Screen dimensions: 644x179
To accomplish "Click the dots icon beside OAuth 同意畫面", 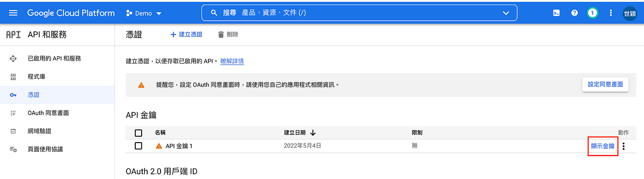I will pos(13,113).
